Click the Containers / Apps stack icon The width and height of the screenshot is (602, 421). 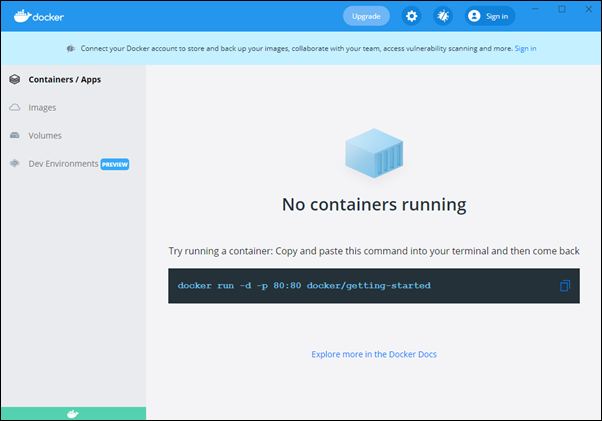pos(15,79)
